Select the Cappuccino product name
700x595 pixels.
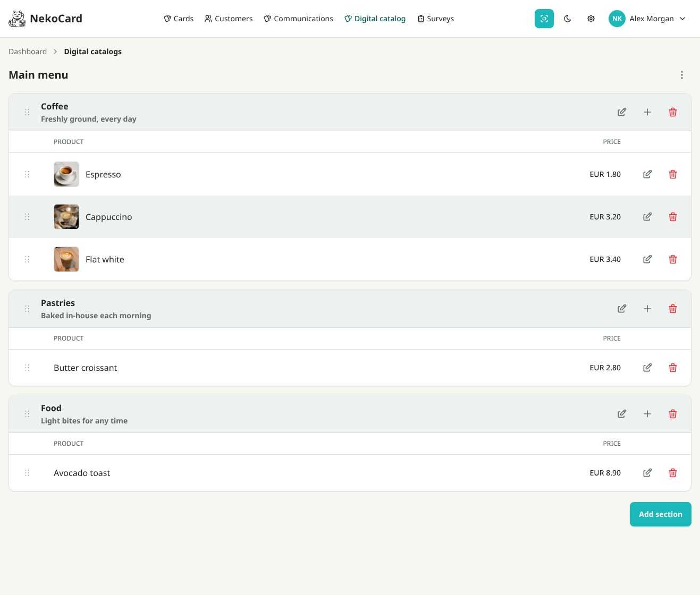[109, 217]
